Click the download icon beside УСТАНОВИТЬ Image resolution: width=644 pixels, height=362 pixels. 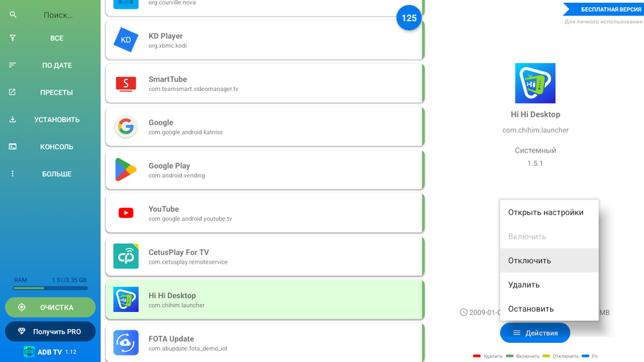(12, 120)
